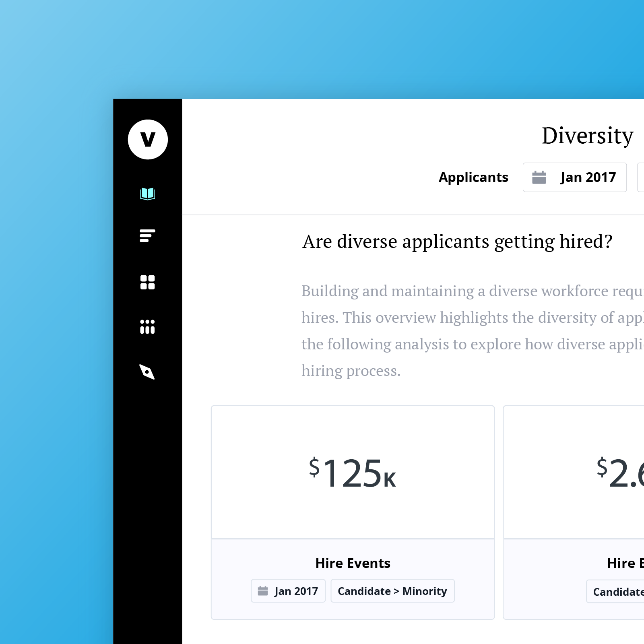Image resolution: width=644 pixels, height=644 pixels.
Task: Open the compass explore icon
Action: pos(148,373)
